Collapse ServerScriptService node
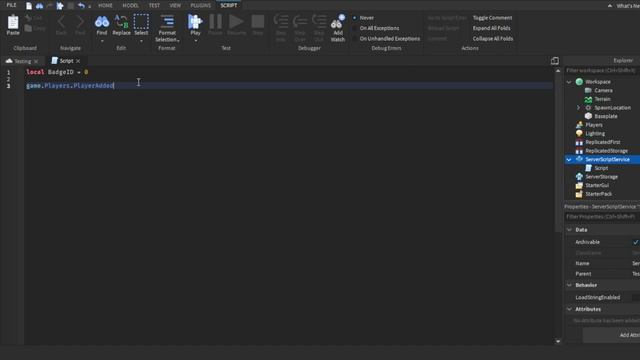Screen dimensions: 640x360 pos(569,160)
